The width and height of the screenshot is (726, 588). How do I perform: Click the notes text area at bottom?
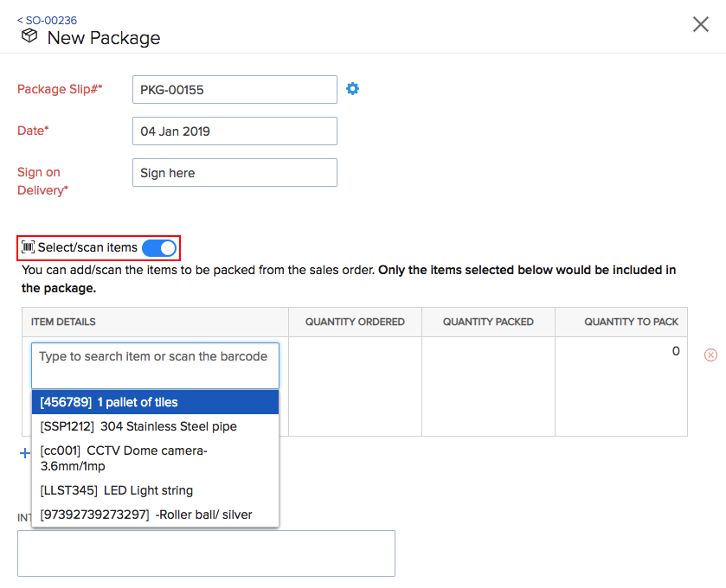(x=206, y=553)
